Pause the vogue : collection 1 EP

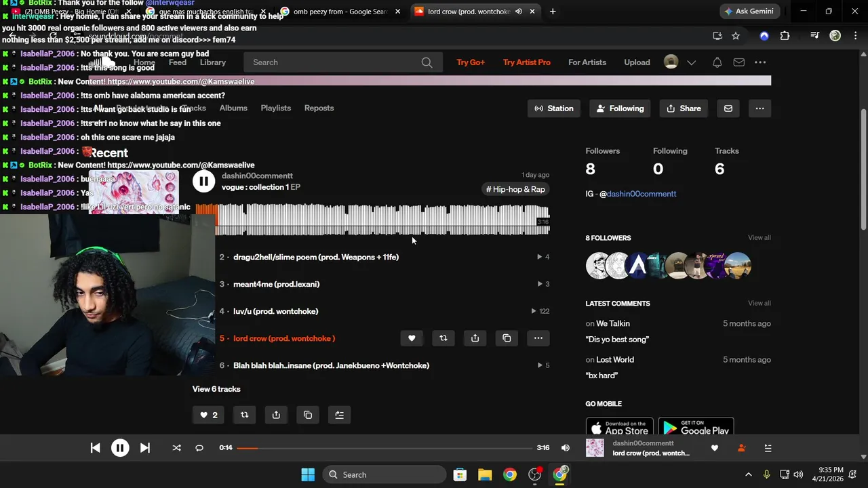pyautogui.click(x=203, y=181)
